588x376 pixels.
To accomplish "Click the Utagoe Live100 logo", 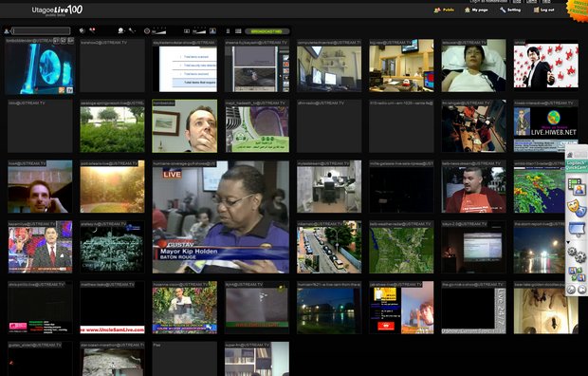I will 57,10.
